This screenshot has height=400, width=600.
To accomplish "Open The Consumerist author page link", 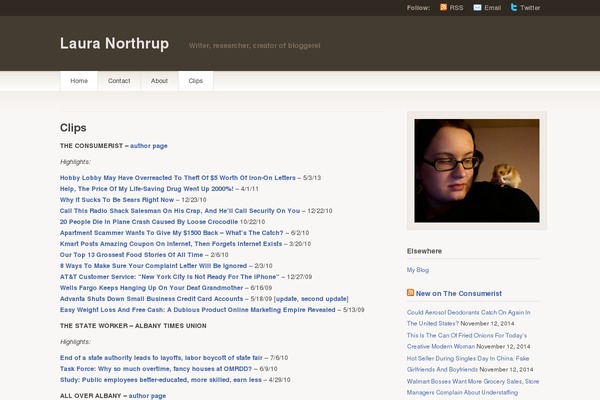I will pos(148,146).
